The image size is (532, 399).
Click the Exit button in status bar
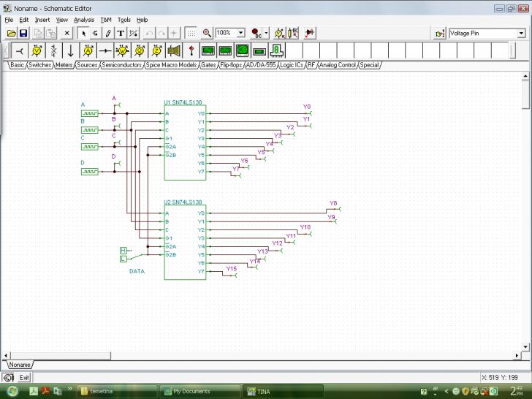click(x=24, y=377)
